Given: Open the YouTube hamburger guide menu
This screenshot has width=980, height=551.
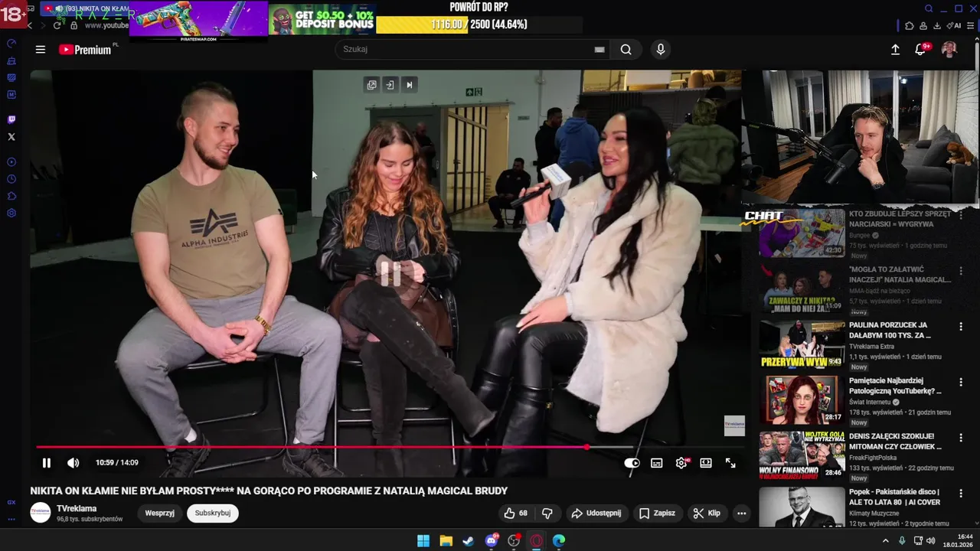Looking at the screenshot, I should pyautogui.click(x=41, y=50).
